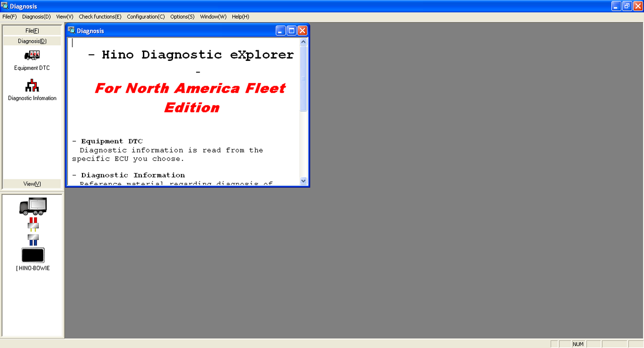
Task: Open the Diagnosis(D) menu
Action: (x=36, y=17)
